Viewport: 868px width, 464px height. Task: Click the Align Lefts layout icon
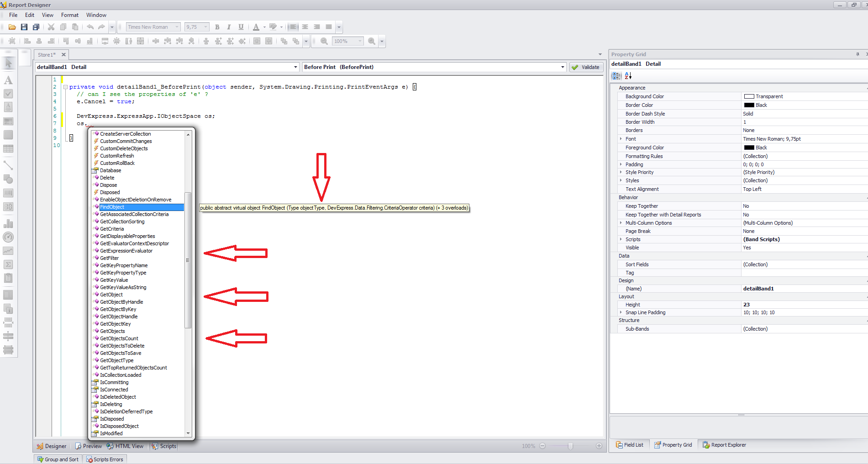tap(27, 41)
